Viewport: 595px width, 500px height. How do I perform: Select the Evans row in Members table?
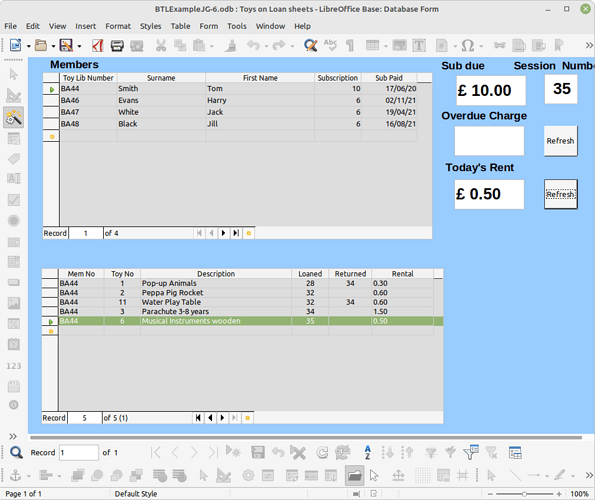tap(238, 100)
